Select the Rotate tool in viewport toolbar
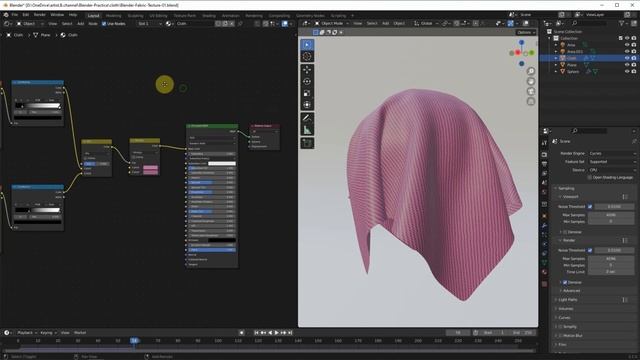This screenshot has width=640, height=360. (307, 82)
